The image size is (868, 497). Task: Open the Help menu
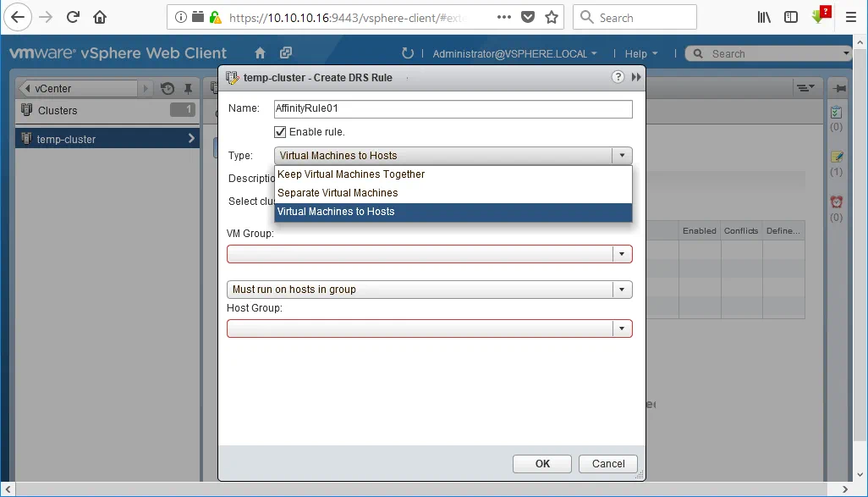coord(640,54)
